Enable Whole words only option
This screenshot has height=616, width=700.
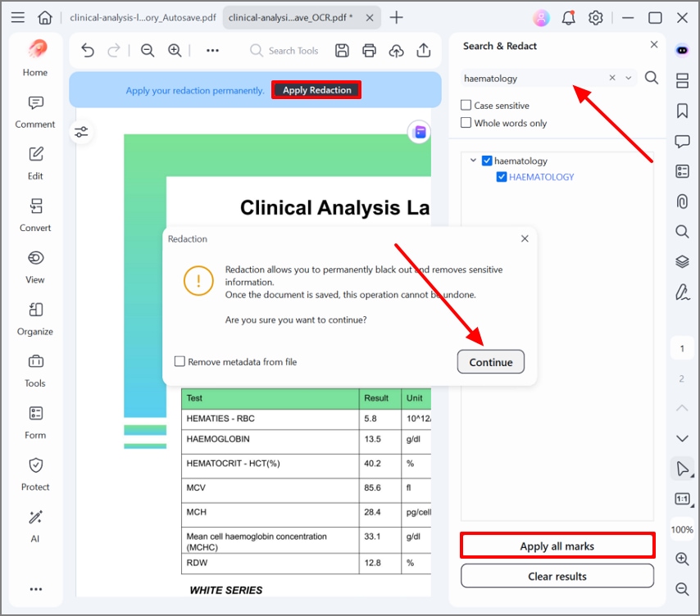click(x=466, y=122)
